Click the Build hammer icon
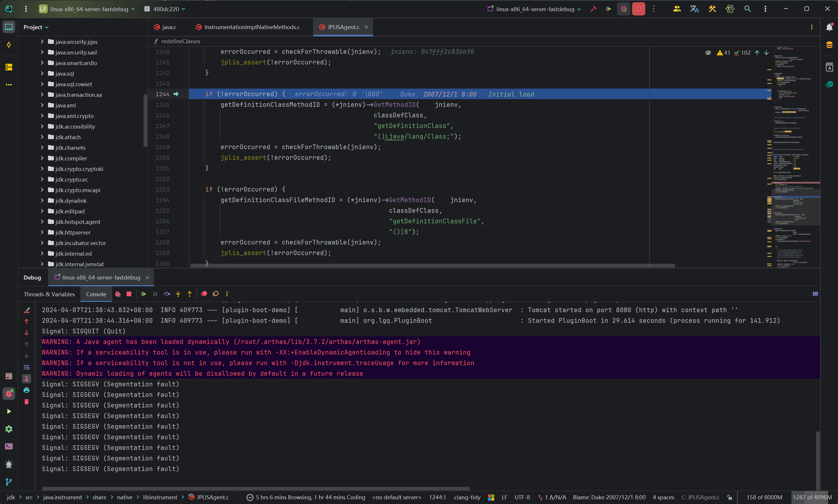This screenshot has height=504, width=838. [593, 9]
